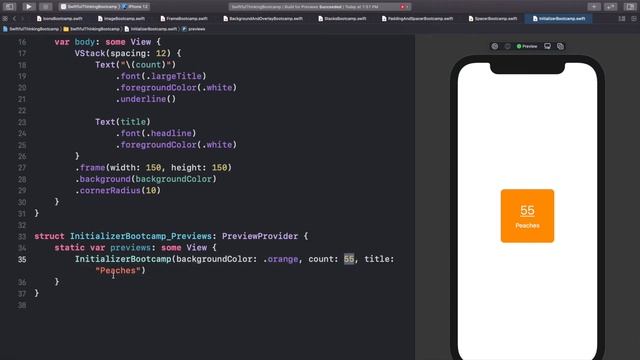Click .font(.largeTitle) modifier
The width and height of the screenshot is (640, 360).
(x=161, y=76)
